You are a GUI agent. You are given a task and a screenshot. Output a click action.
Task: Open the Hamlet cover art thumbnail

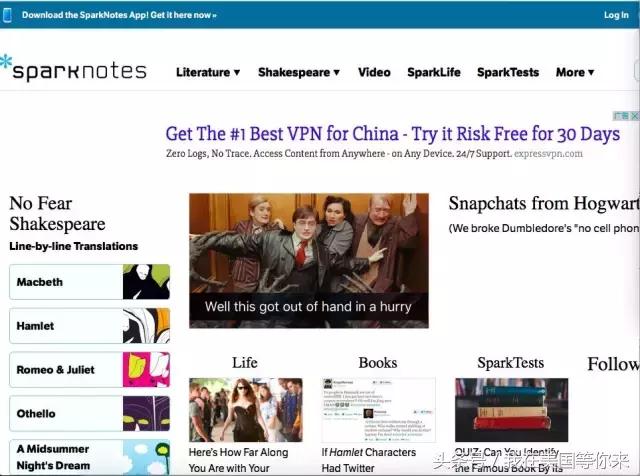pyautogui.click(x=146, y=325)
